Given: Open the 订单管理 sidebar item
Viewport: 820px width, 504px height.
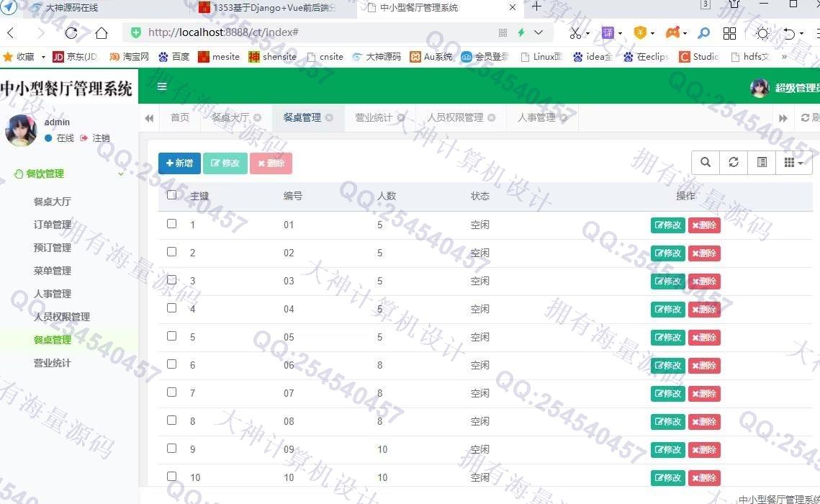Looking at the screenshot, I should pos(53,225).
